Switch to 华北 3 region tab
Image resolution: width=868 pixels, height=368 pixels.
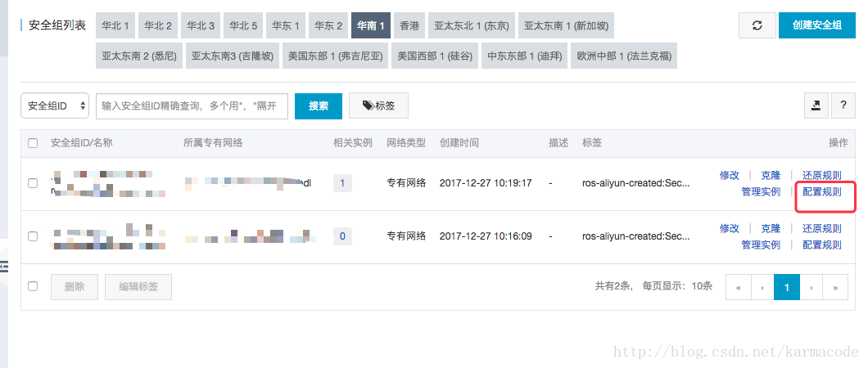201,25
